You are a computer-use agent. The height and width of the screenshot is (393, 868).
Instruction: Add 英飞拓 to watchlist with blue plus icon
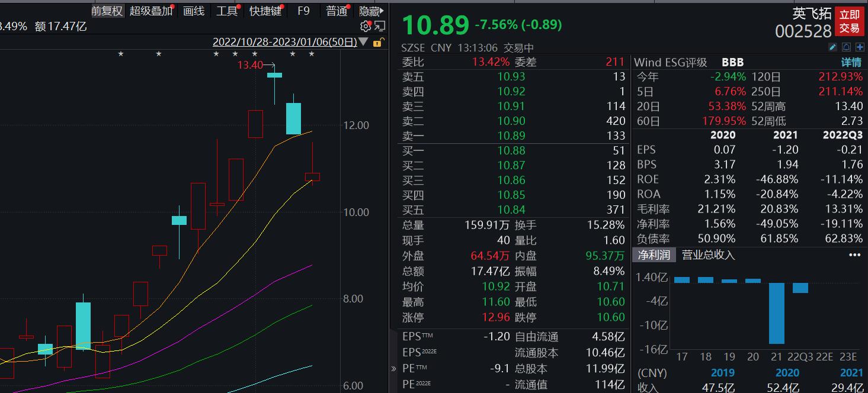pos(859,47)
